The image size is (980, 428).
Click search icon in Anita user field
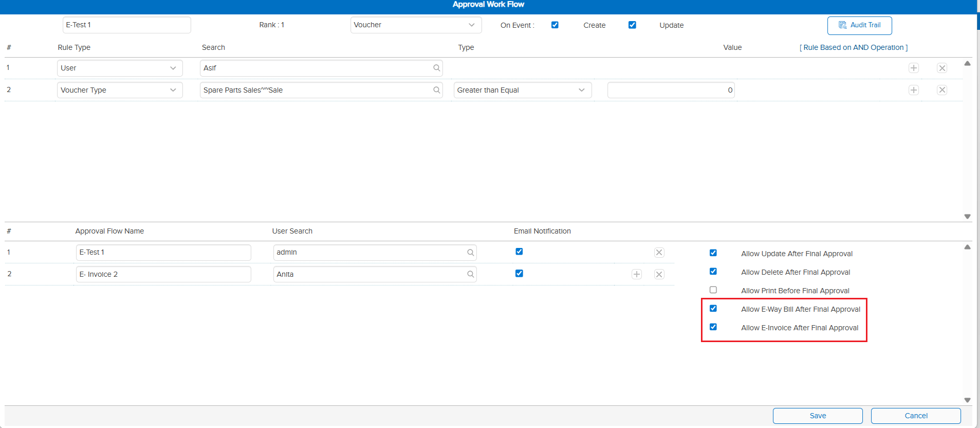(x=470, y=274)
